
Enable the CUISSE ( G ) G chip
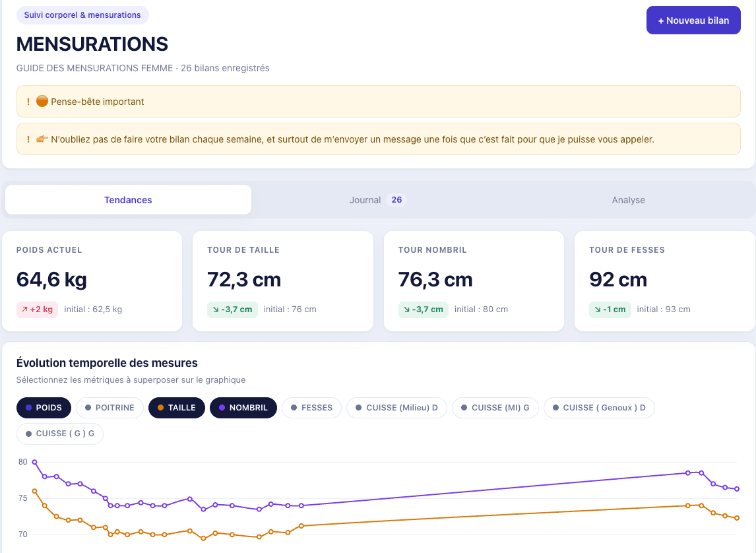(x=60, y=434)
